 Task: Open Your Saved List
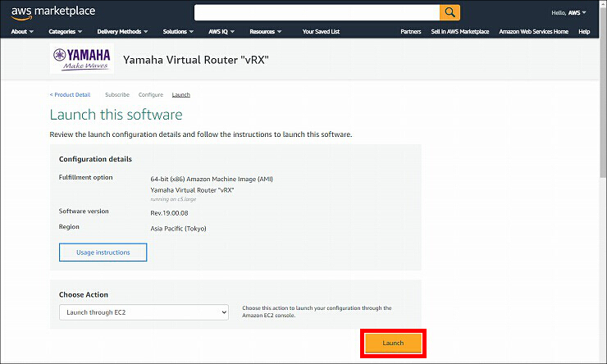321,31
